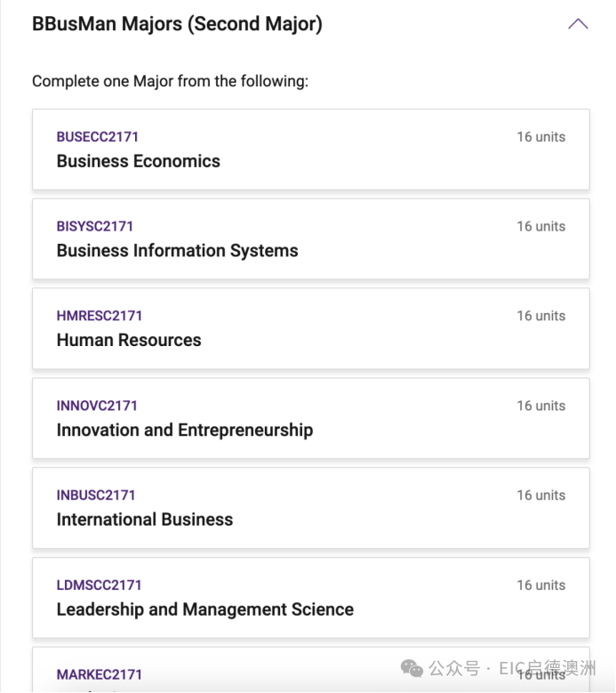The image size is (616, 693).
Task: Open the MARKEC2171 course code link
Action: tap(100, 674)
